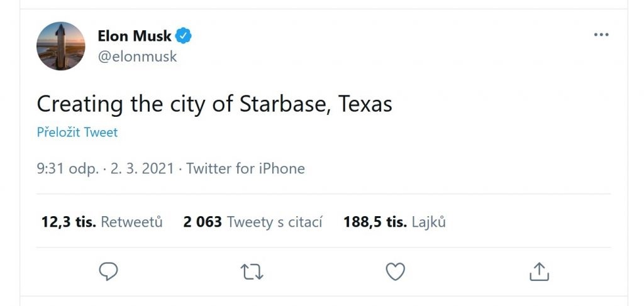Click the blue verified badge

184,36
